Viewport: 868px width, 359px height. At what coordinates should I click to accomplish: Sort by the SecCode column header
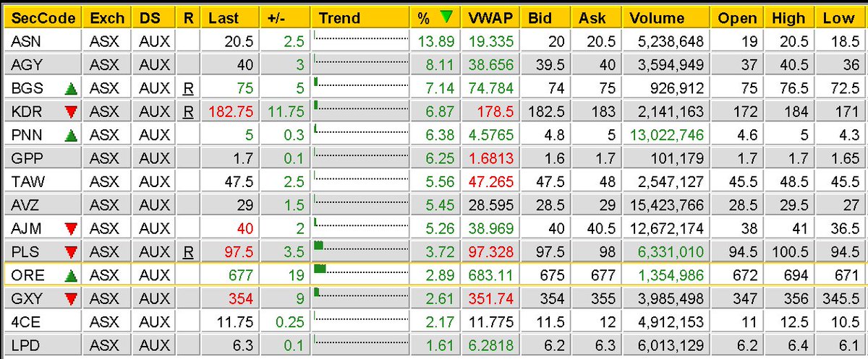pyautogui.click(x=43, y=18)
